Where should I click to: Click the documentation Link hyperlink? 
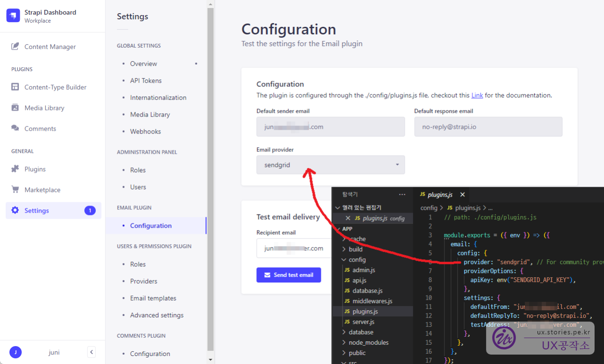tap(477, 95)
